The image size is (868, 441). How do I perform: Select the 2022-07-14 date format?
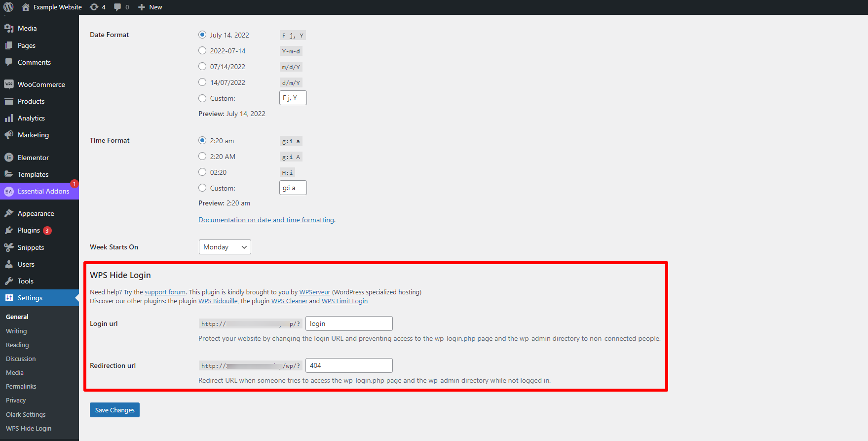(x=202, y=50)
